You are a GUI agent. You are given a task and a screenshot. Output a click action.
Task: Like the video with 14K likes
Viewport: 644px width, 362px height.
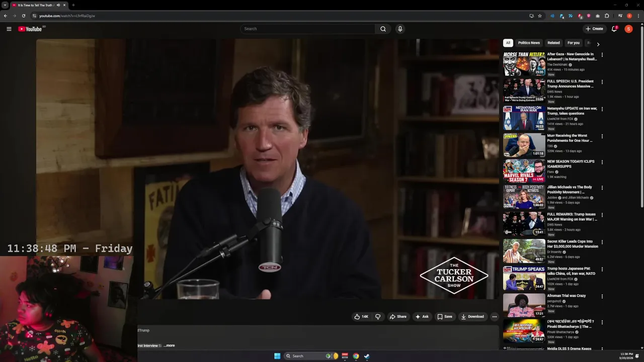point(361,317)
